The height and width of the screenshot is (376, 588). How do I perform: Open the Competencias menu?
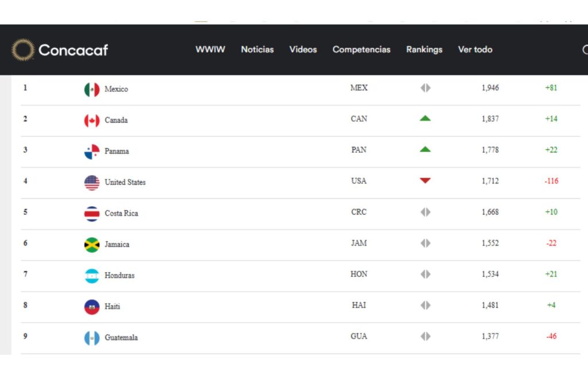click(362, 49)
